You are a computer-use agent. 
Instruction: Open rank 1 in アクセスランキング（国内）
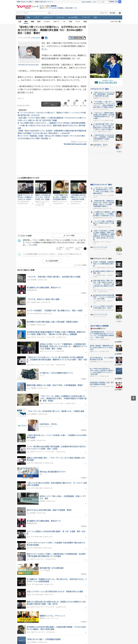point(104,94)
